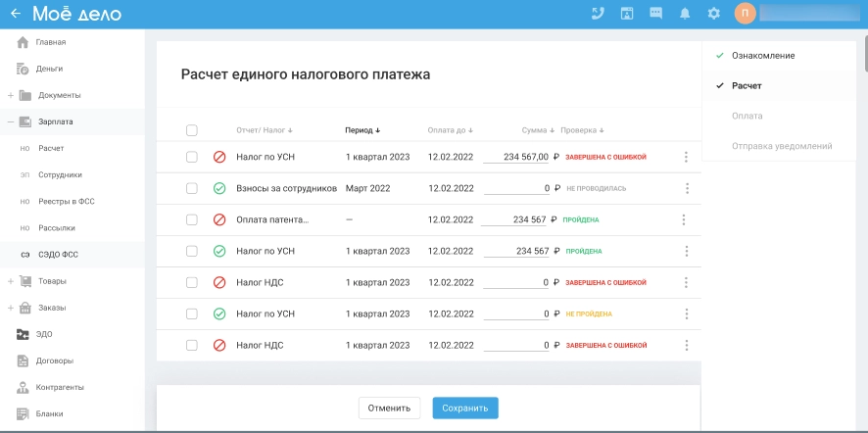Open Документы folder icon

[x=24, y=95]
